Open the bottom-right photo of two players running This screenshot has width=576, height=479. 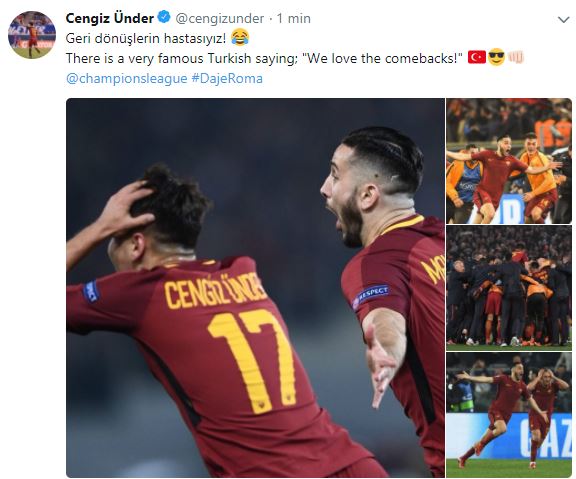point(509,415)
